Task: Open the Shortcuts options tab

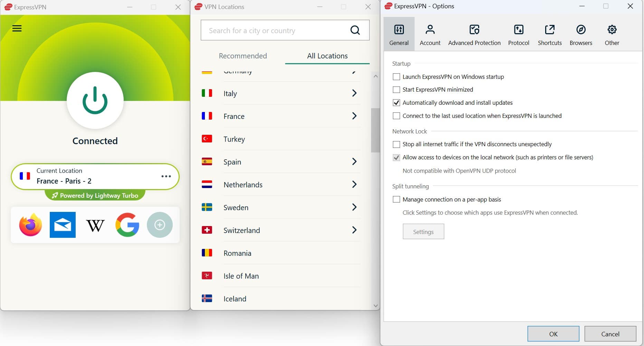Action: click(x=550, y=35)
